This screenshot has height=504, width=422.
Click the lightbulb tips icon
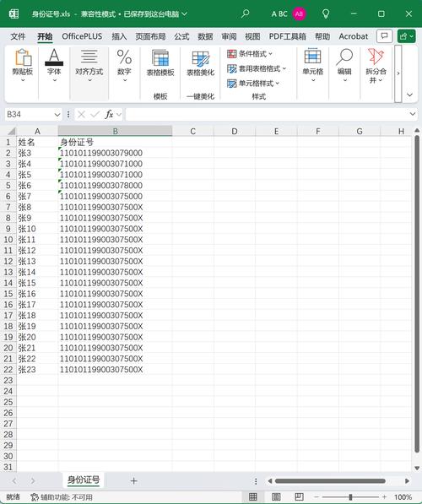coord(326,14)
